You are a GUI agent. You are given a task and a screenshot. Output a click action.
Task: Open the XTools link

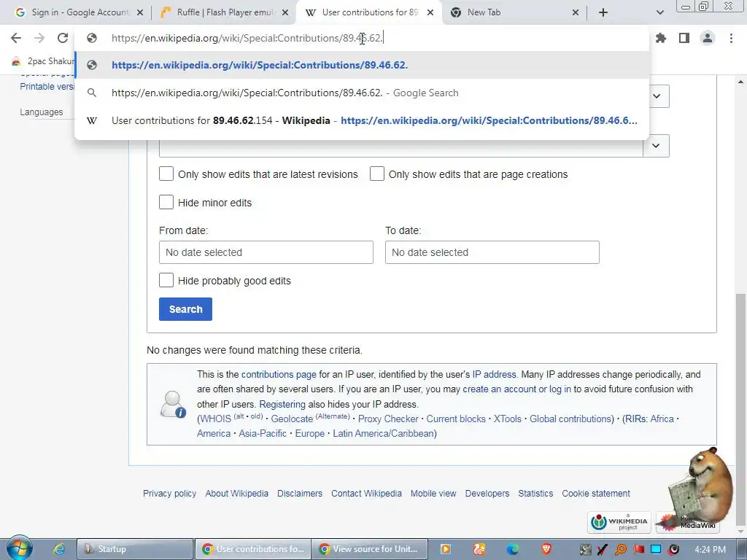click(x=508, y=419)
